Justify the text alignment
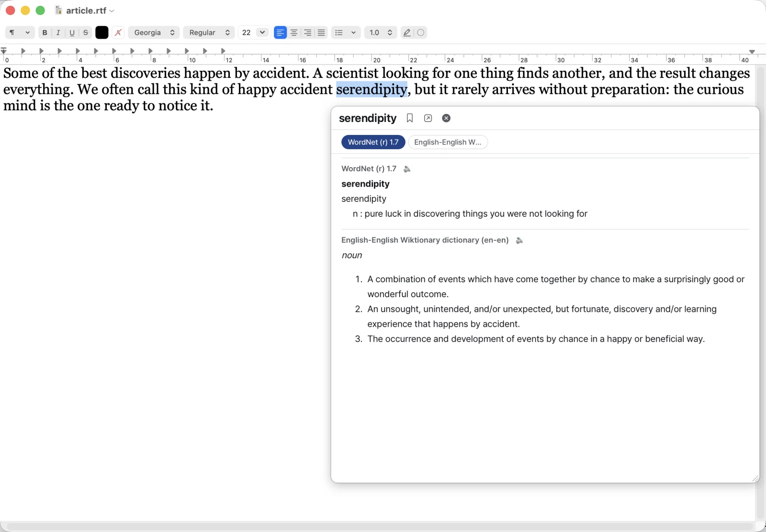The height and width of the screenshot is (532, 766). click(321, 33)
